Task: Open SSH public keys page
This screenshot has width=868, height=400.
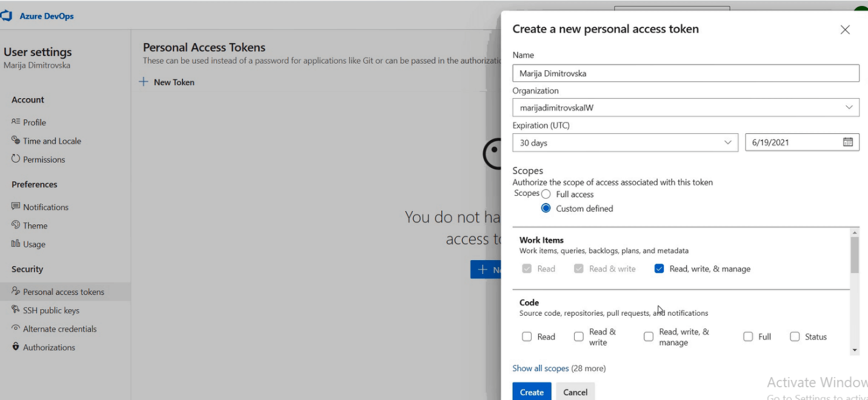Action: pos(52,310)
